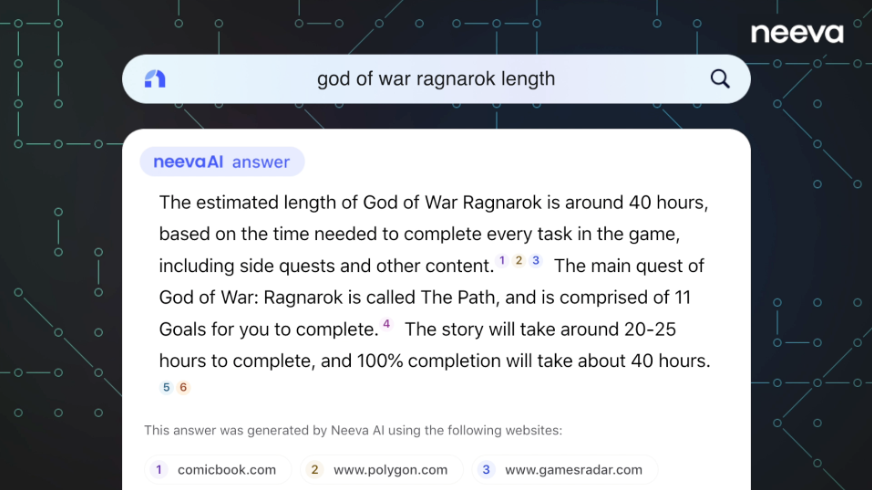Visit the www.polygon.com source

[x=391, y=470]
